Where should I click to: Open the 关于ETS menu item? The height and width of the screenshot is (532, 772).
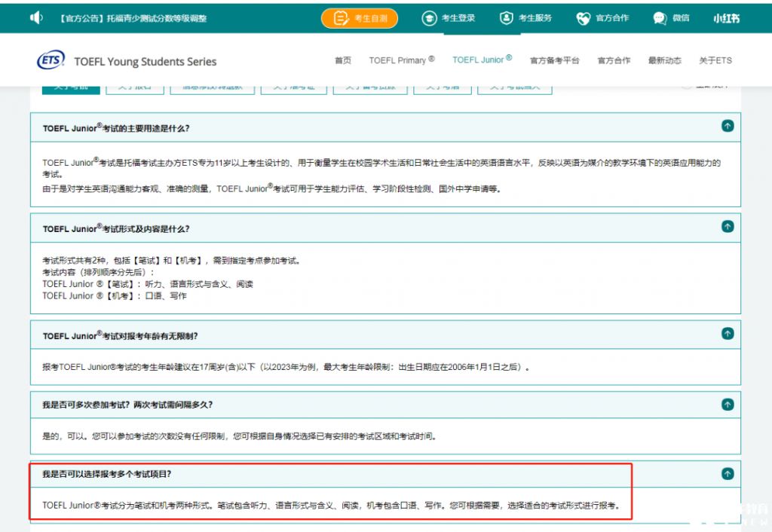tap(715, 60)
